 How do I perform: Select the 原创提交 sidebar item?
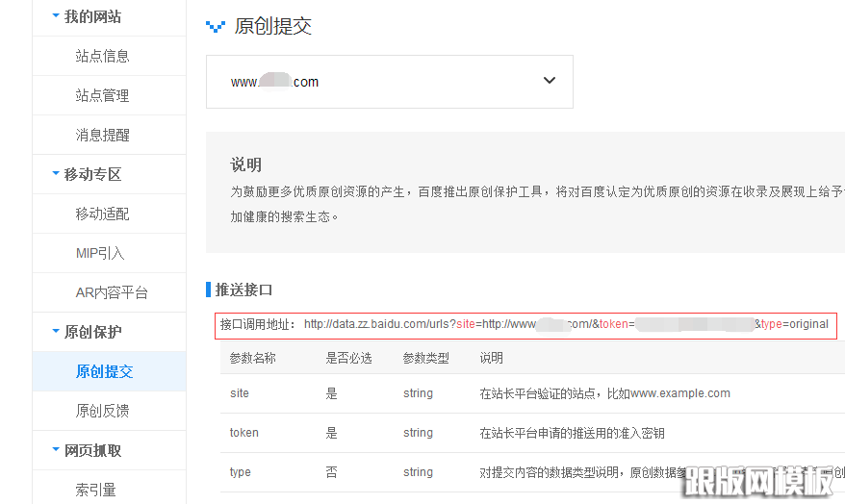coord(104,371)
